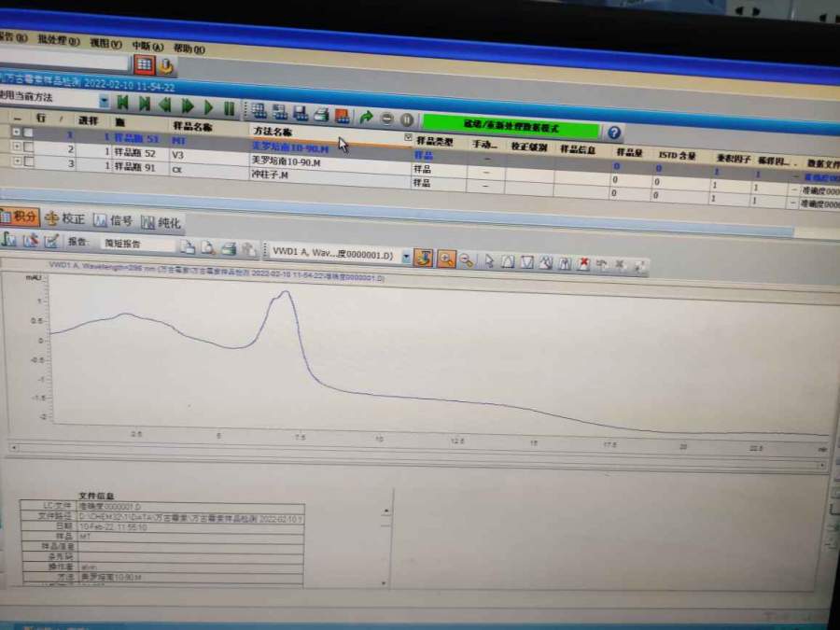Expand row 3 (CX) of the sequence table
This screenshot has height=630, width=840.
pos(16,161)
